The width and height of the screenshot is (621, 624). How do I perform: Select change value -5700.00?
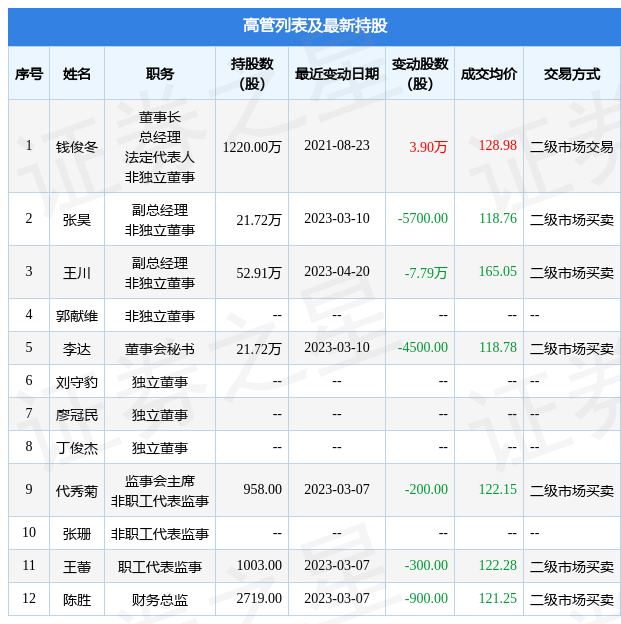[423, 218]
